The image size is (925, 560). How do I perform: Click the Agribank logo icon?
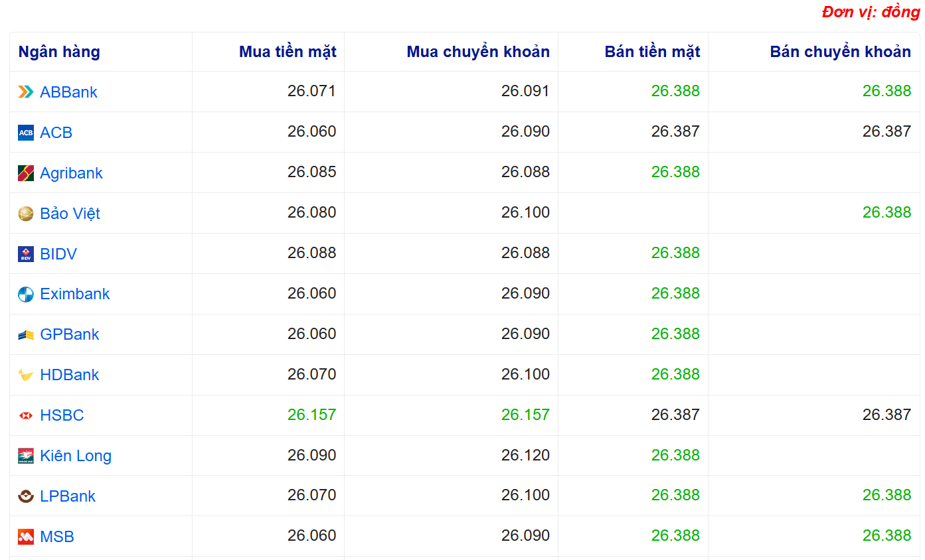(26, 173)
